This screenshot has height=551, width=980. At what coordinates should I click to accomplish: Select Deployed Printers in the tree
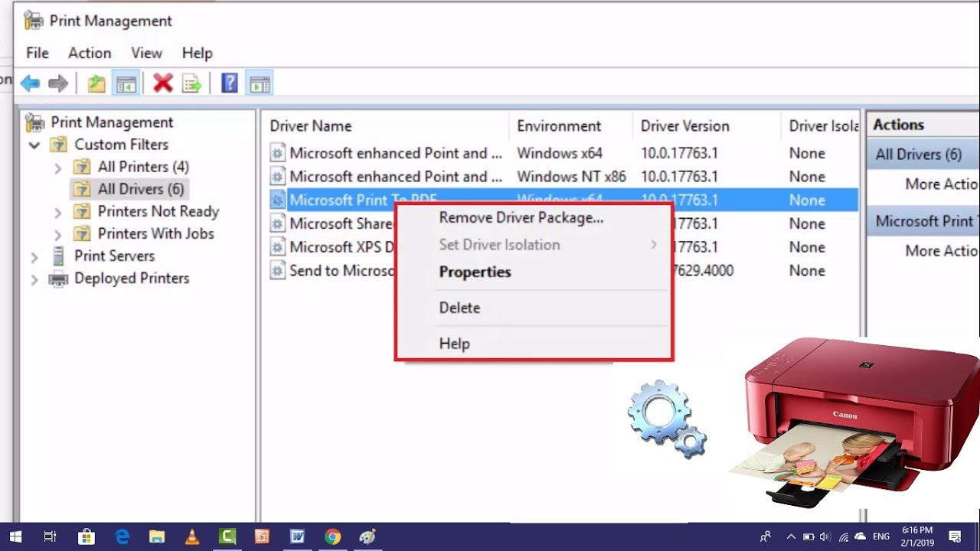coord(132,278)
